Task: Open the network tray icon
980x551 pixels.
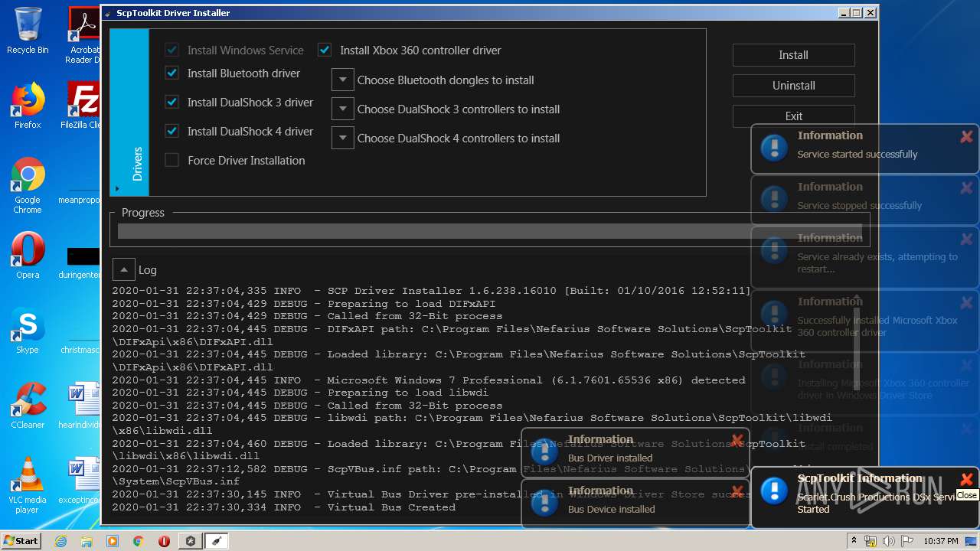Action: (871, 541)
